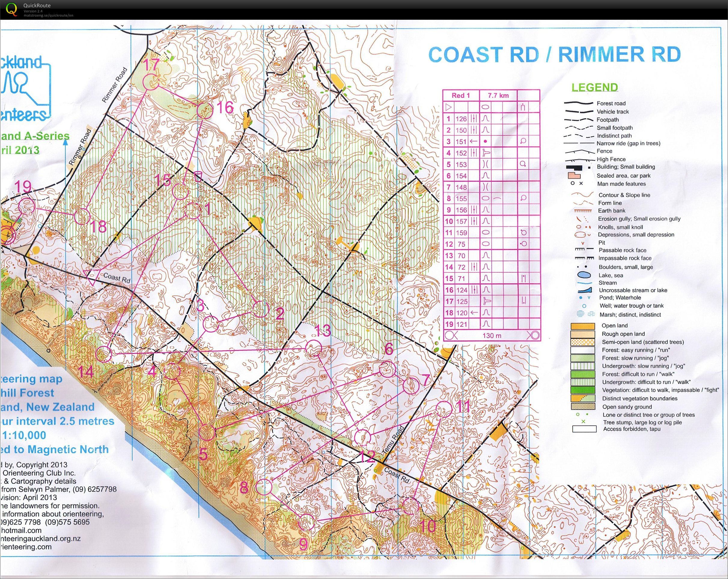
Task: Click the QuickRoute logo icon
Action: [11, 9]
